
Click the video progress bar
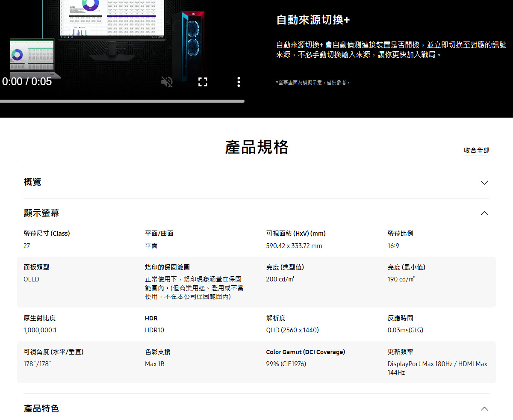pos(122,101)
